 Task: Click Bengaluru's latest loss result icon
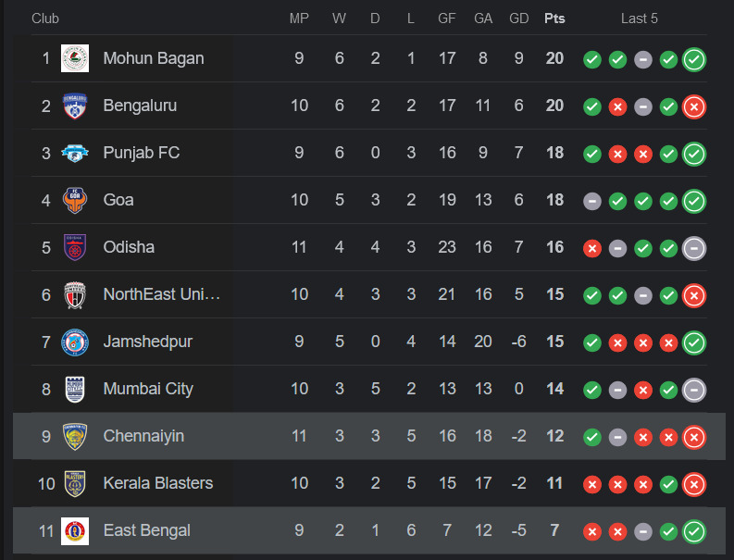[694, 106]
